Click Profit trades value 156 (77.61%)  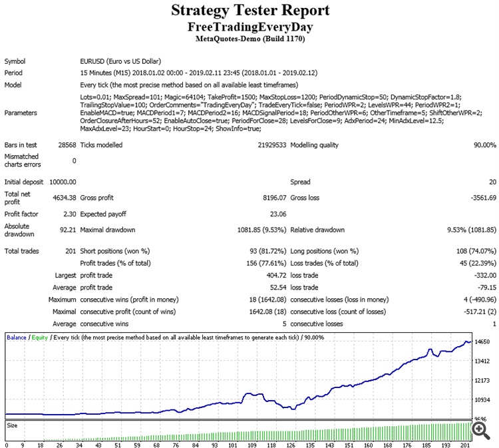coord(267,264)
